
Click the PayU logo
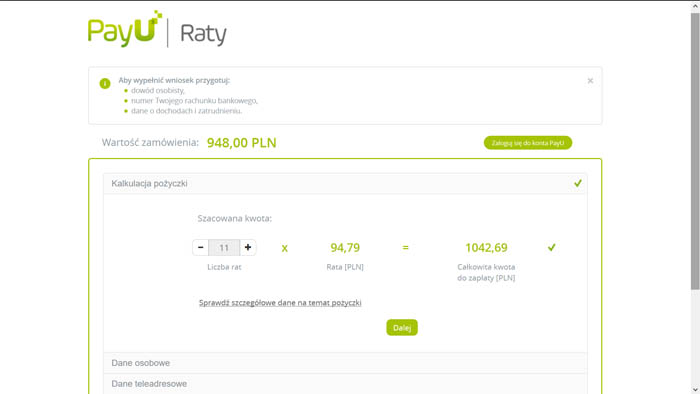pyautogui.click(x=125, y=29)
